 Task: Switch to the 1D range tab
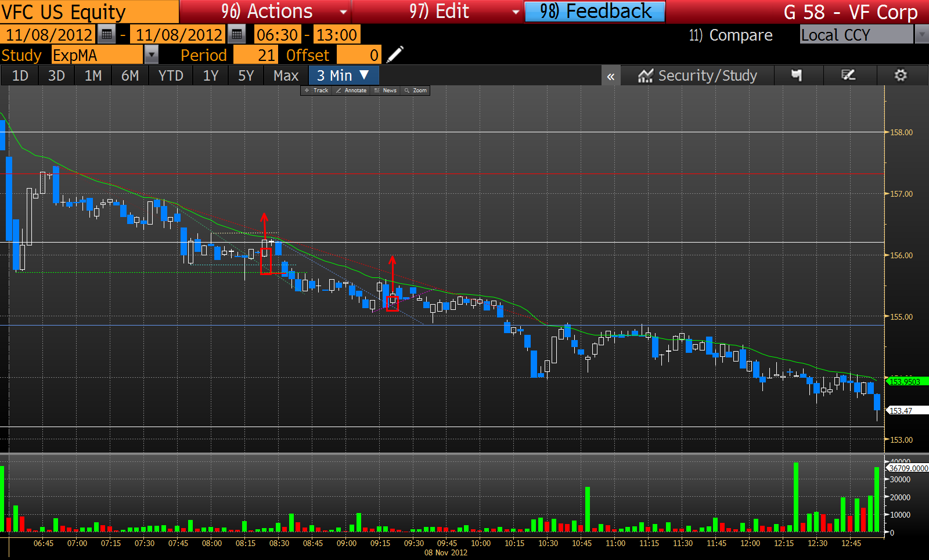tap(20, 76)
